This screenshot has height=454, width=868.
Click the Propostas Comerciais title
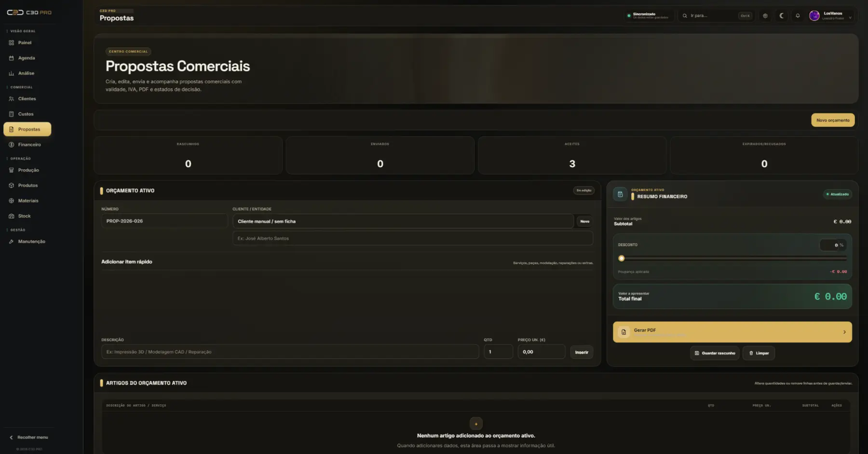177,66
